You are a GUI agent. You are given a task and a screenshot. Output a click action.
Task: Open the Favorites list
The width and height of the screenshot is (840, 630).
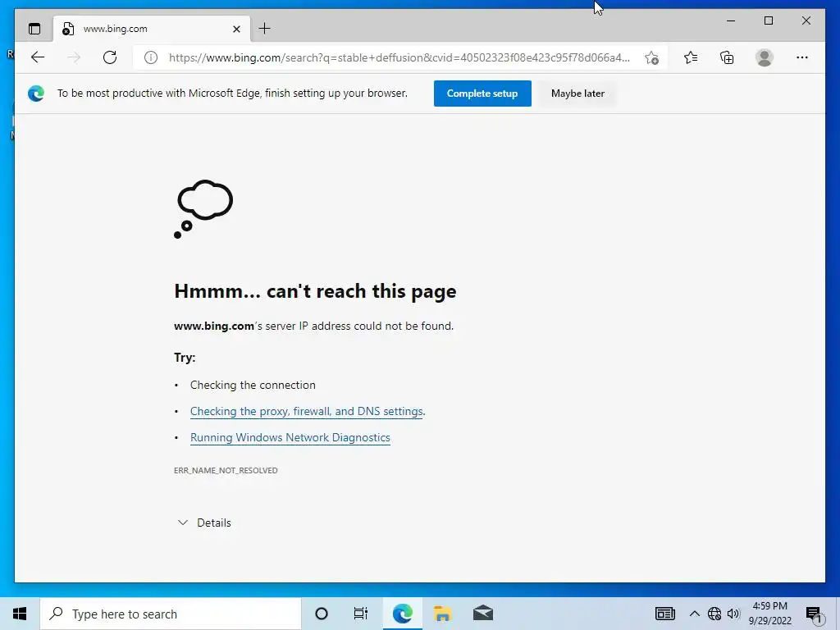point(691,57)
